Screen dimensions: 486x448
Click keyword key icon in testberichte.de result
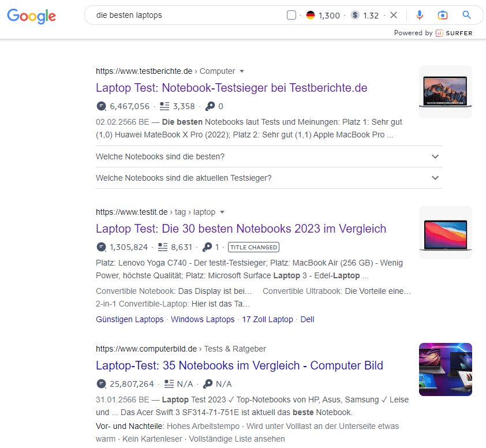210,106
